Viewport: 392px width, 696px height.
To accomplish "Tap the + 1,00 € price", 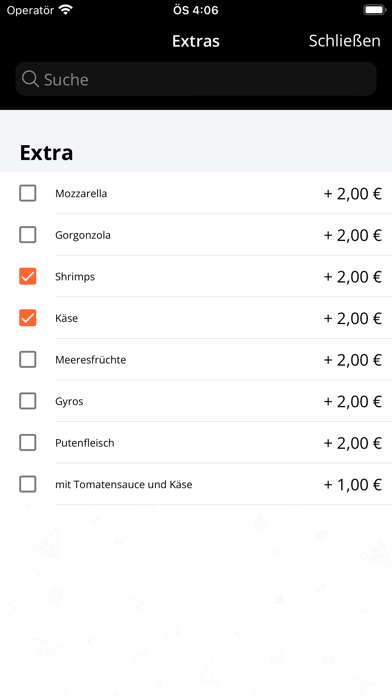I will pyautogui.click(x=352, y=485).
